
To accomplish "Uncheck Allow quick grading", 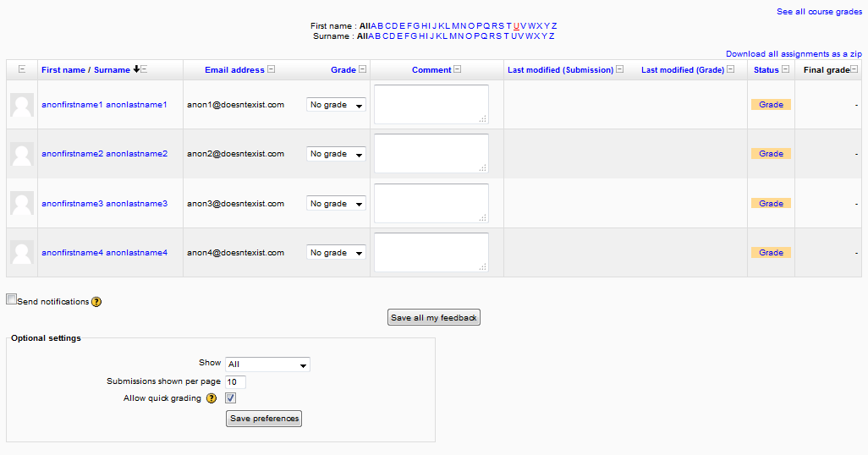I will point(230,398).
